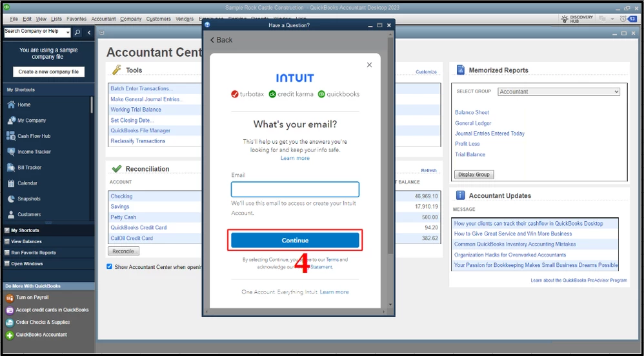The image size is (644, 356).
Task: Open the Vendors menu
Action: (185, 19)
